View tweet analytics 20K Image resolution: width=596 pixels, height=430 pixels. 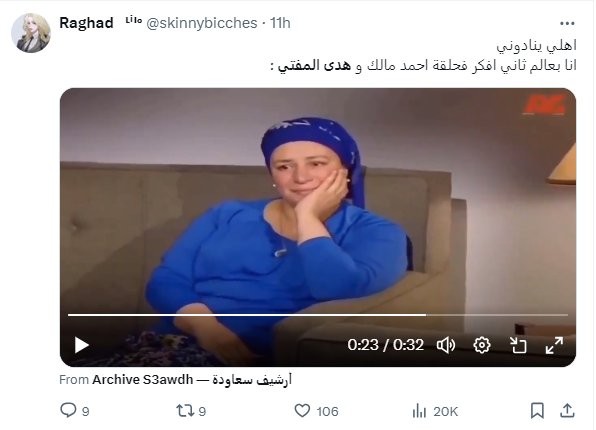(x=435, y=411)
